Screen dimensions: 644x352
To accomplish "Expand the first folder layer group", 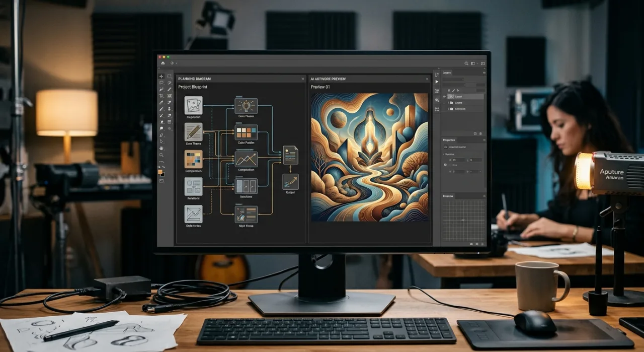I will click(x=448, y=103).
